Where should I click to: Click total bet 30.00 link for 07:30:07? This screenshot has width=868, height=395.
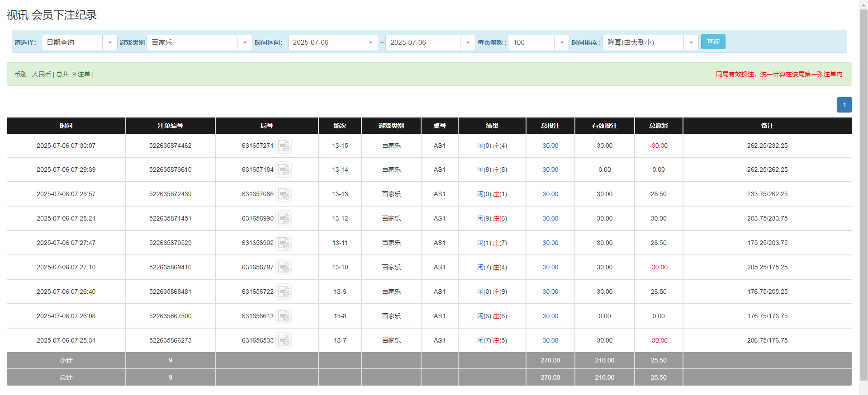pyautogui.click(x=550, y=146)
